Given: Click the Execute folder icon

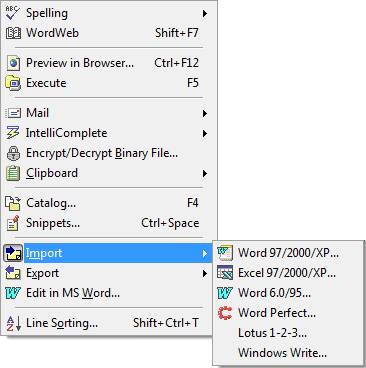Looking at the screenshot, I should point(13,83).
